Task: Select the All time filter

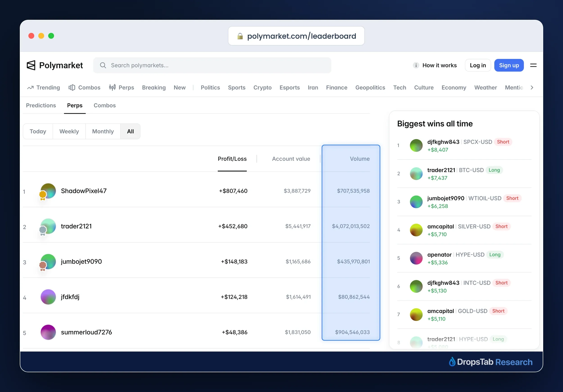Action: (x=130, y=131)
